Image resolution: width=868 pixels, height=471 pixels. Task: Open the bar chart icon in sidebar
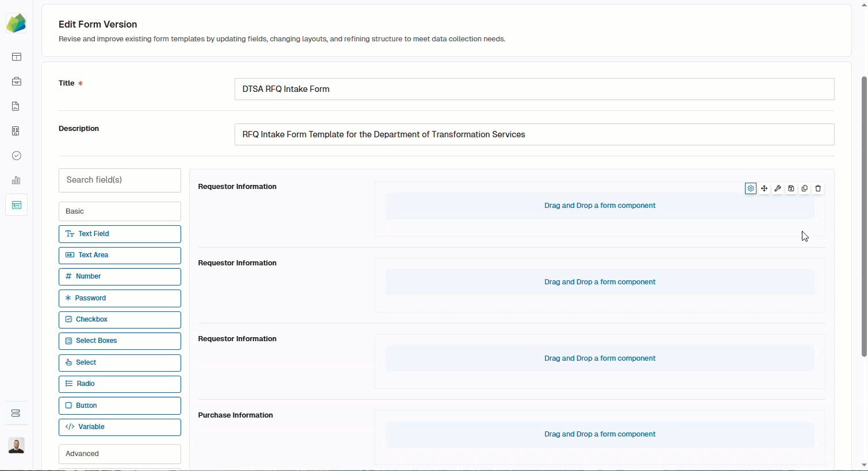coord(17,180)
